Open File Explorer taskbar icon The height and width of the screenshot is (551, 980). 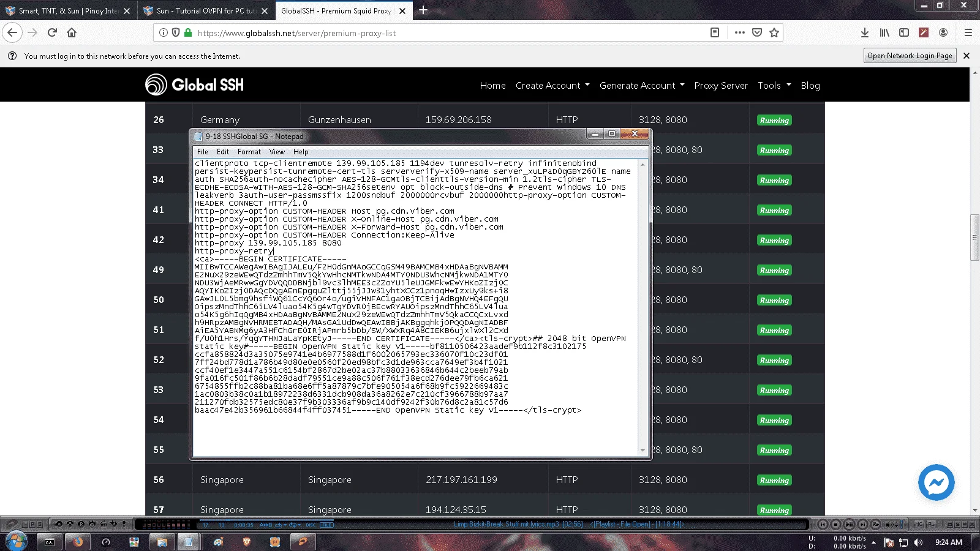tap(162, 542)
